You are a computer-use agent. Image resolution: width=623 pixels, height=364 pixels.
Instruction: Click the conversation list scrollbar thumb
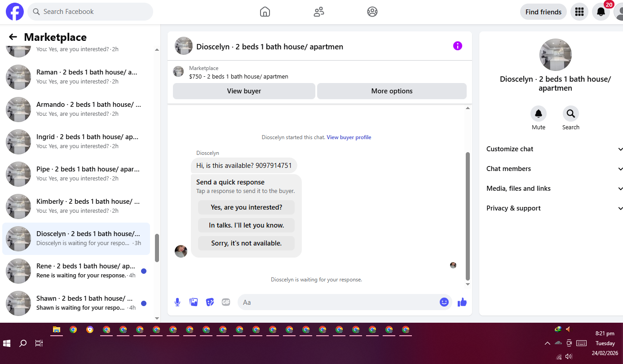pyautogui.click(x=157, y=248)
